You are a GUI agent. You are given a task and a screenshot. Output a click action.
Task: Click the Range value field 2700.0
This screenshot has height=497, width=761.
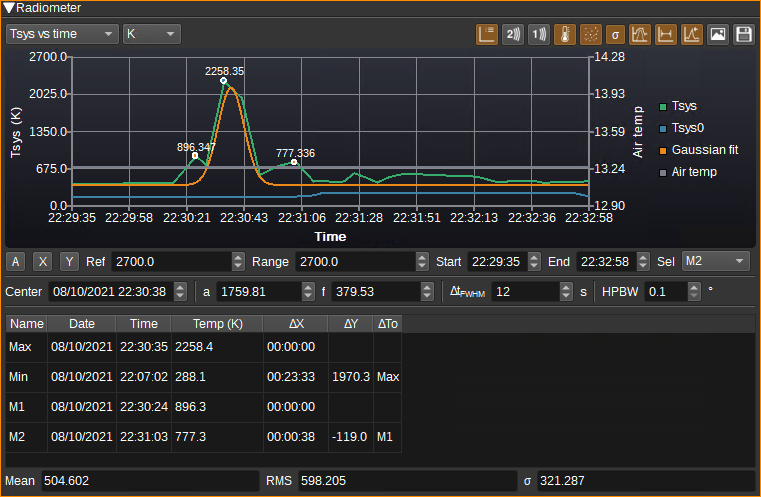356,262
